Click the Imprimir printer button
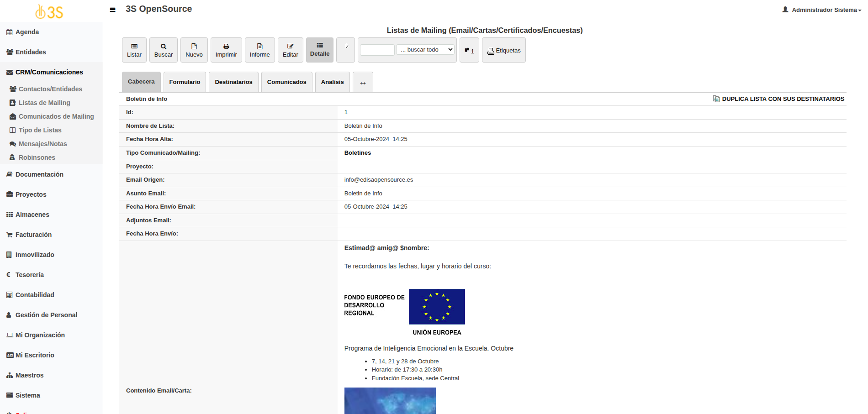The image size is (868, 414). (226, 50)
